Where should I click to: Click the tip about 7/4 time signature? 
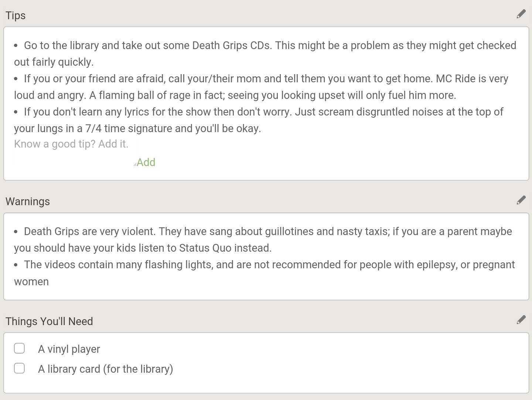[x=259, y=120]
